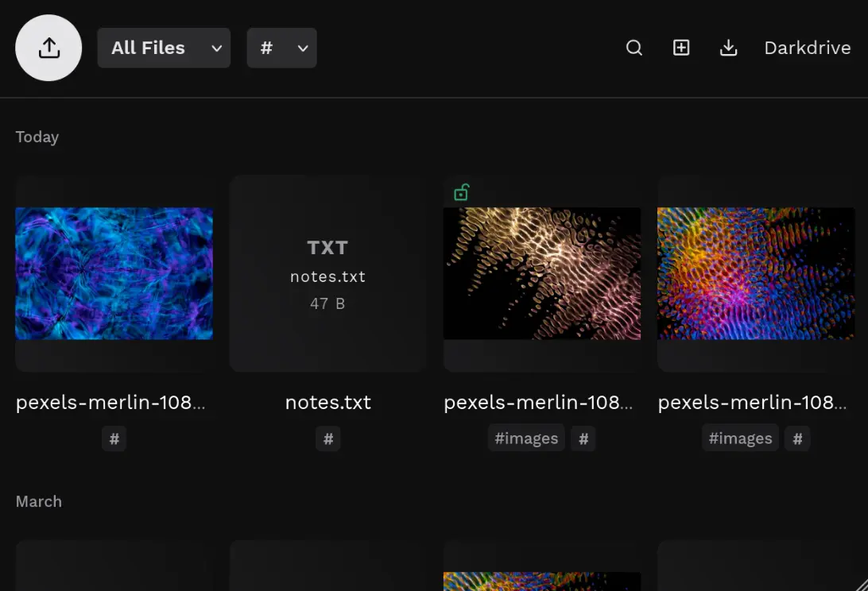Screen dimensions: 868x591
Task: Click the upload file button
Action: [x=48, y=48]
